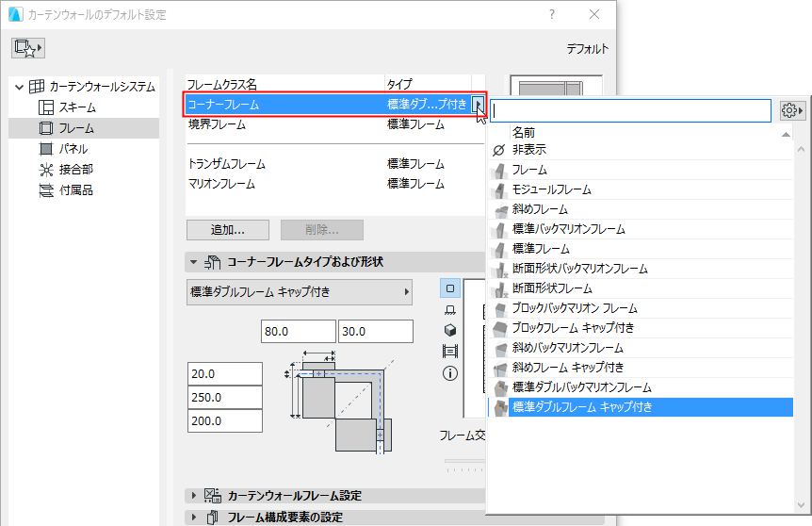Choose 非表示 in the frame list
Viewport: 812px width, 526px height.
pos(641,150)
